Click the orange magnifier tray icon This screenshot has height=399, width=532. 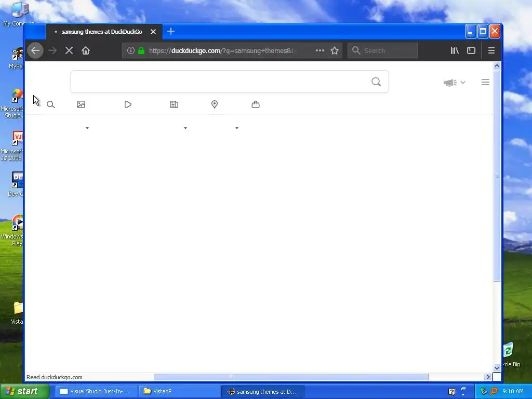click(494, 391)
